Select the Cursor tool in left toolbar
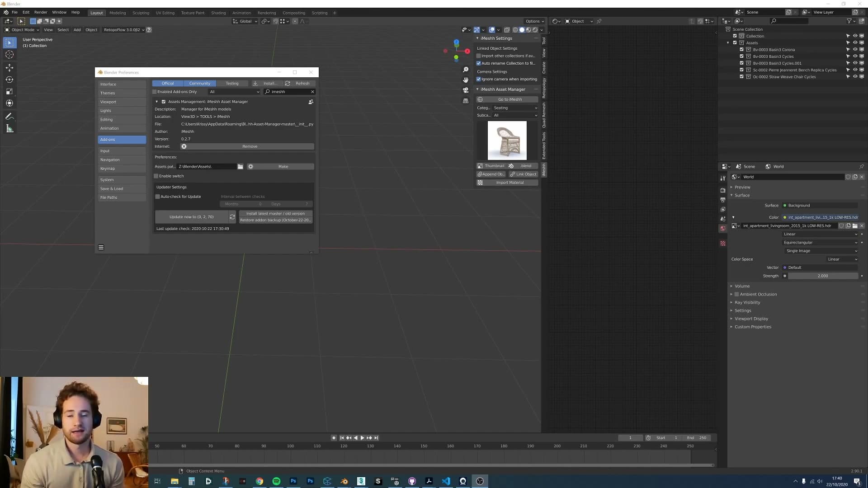Image resolution: width=868 pixels, height=488 pixels. pyautogui.click(x=9, y=55)
